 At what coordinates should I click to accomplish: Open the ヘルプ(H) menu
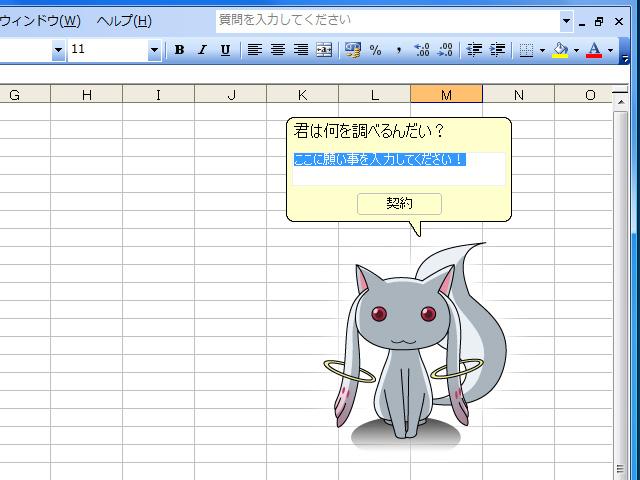pyautogui.click(x=124, y=20)
